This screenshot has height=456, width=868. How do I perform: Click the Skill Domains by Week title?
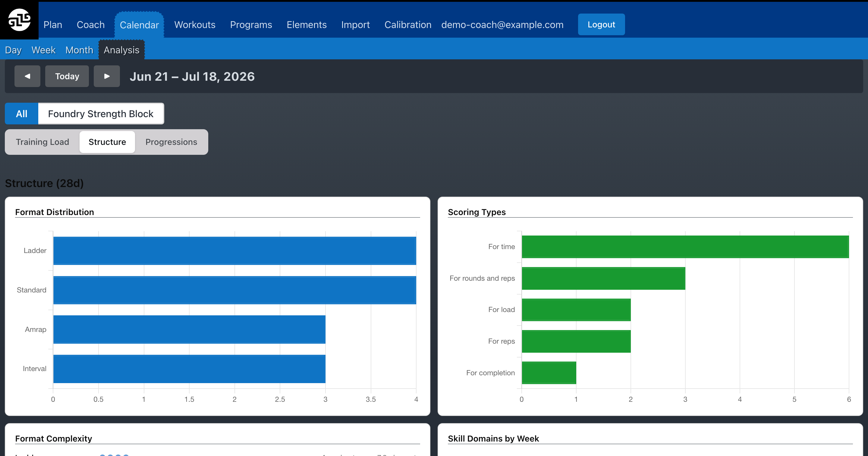coord(493,438)
